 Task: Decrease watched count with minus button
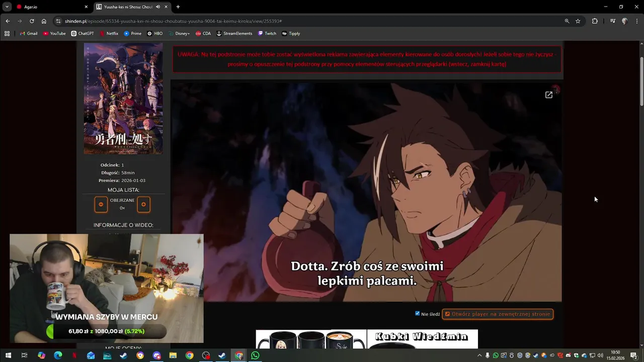(x=101, y=205)
